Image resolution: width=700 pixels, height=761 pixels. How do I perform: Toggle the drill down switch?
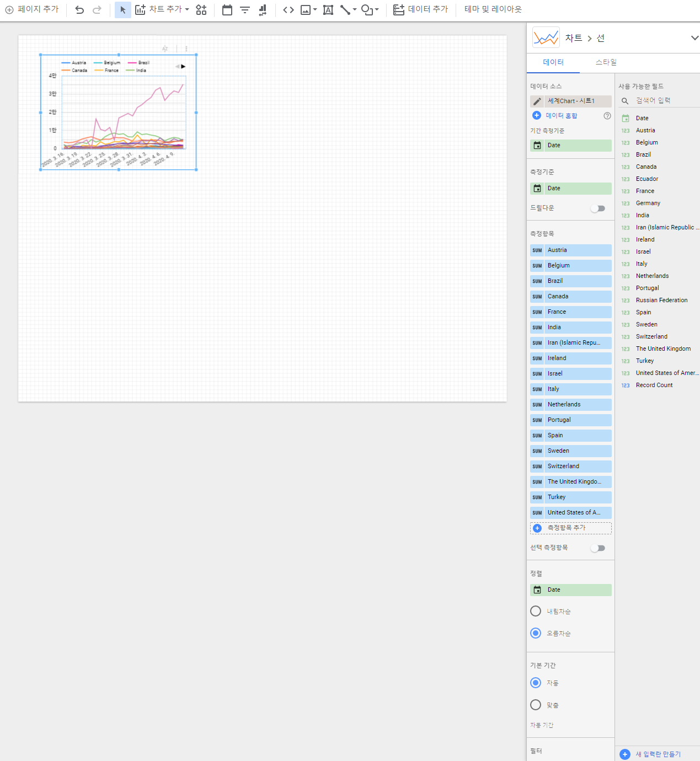tap(598, 208)
